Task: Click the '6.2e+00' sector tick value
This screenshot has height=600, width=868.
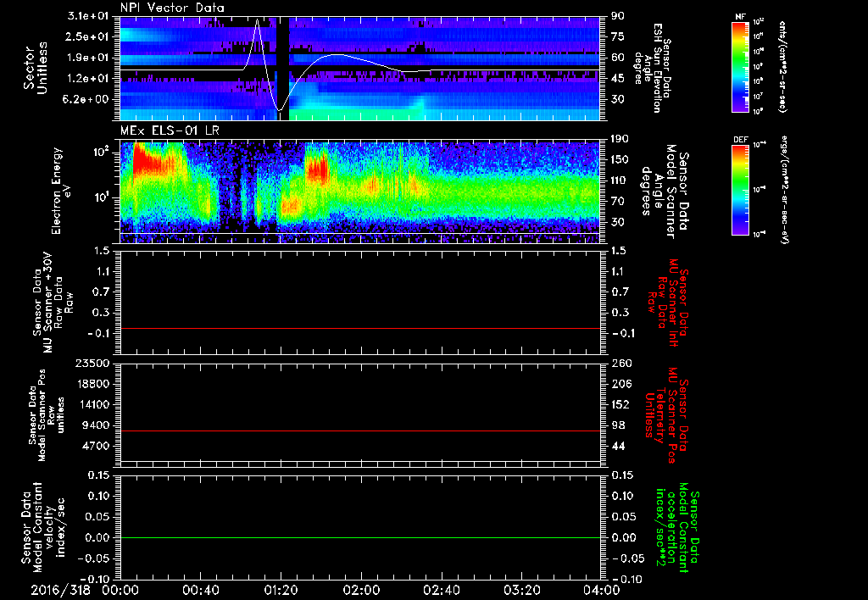Action: click(87, 100)
